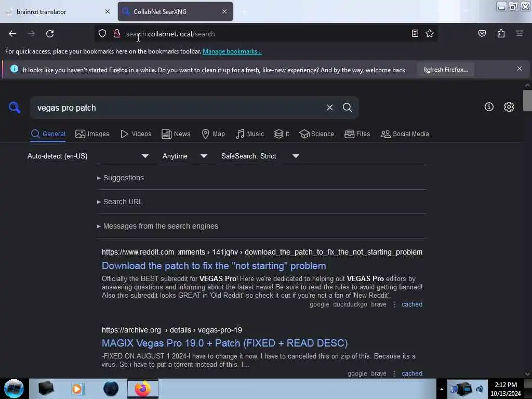Select the Map search category
This screenshot has height=399, width=532.
point(213,134)
